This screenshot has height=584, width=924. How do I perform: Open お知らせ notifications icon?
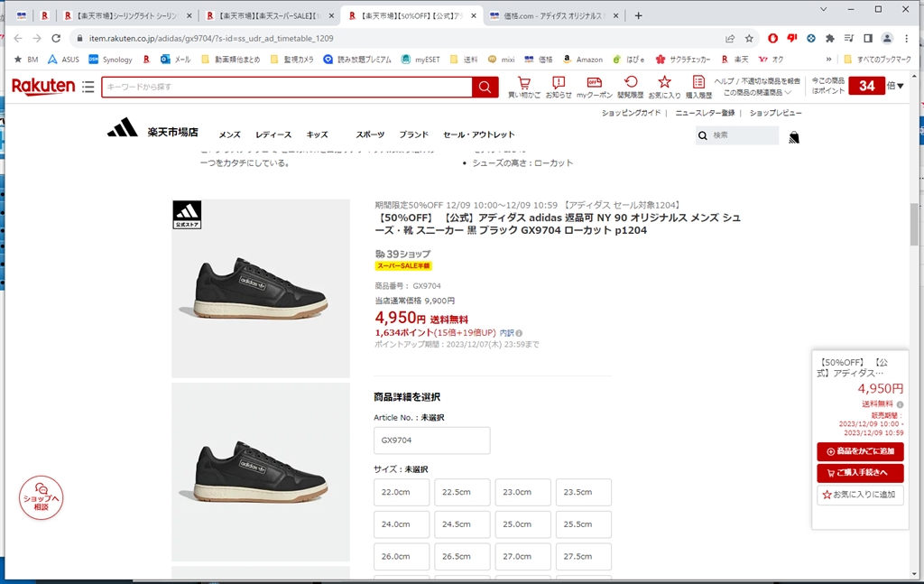pyautogui.click(x=558, y=88)
